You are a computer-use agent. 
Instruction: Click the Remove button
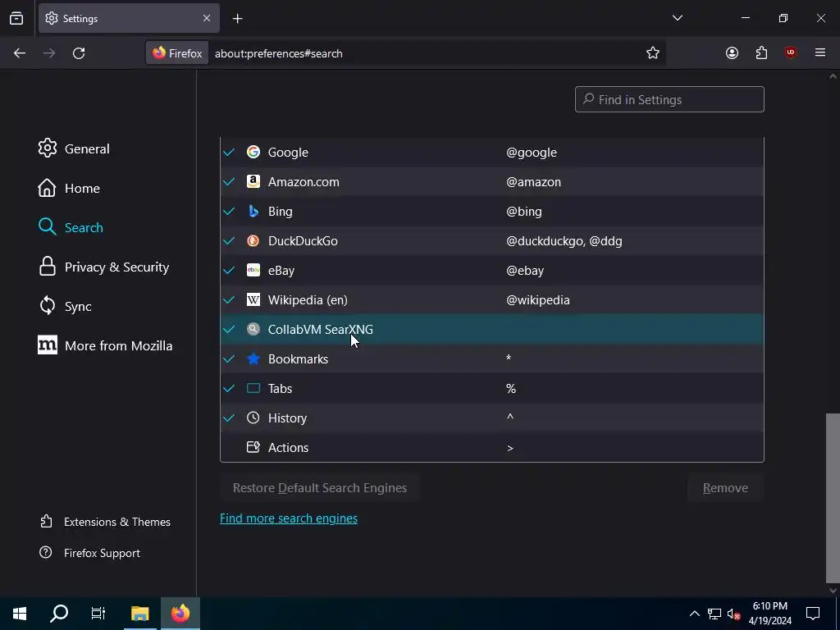point(725,487)
